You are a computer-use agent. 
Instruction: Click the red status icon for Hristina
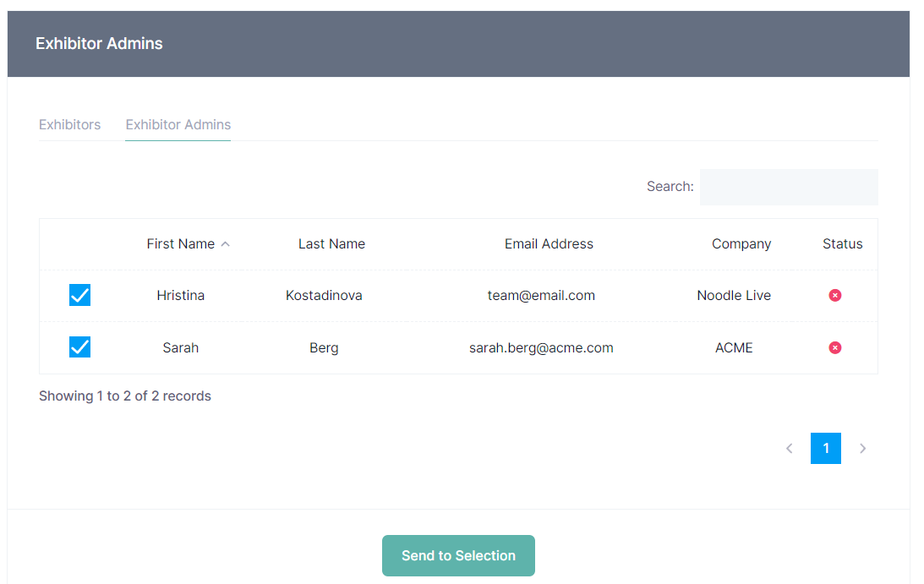[x=834, y=295]
